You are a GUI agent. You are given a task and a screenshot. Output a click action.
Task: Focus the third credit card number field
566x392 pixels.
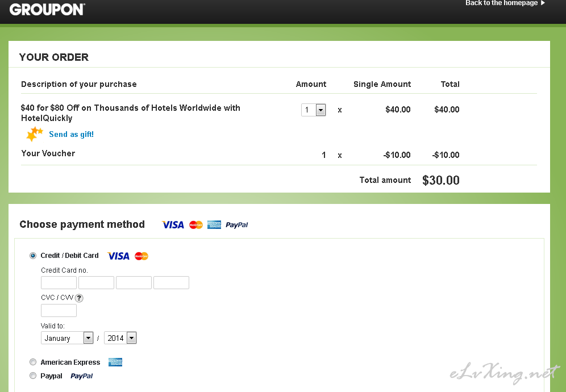click(x=134, y=282)
